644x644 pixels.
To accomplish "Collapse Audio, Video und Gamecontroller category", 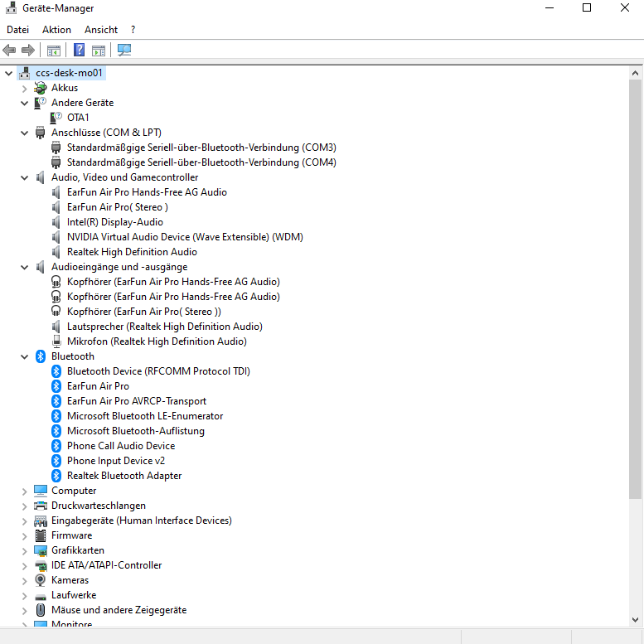I will click(x=24, y=178).
